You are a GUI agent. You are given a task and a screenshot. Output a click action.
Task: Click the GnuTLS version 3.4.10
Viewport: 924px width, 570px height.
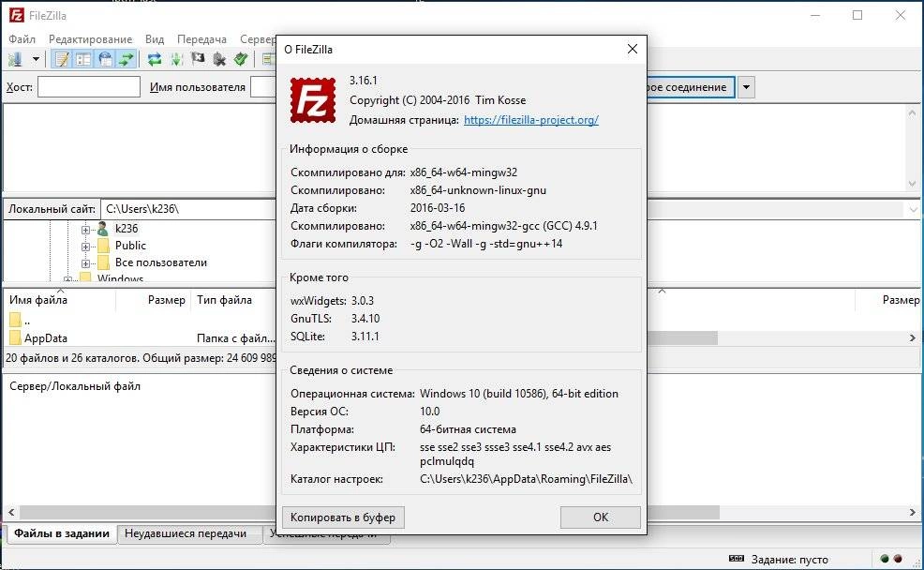tap(365, 319)
